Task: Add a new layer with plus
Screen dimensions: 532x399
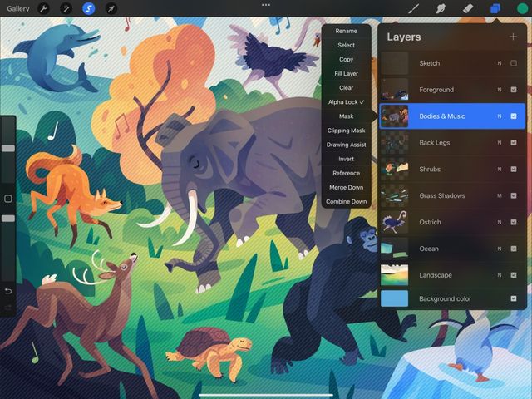Action: click(513, 37)
